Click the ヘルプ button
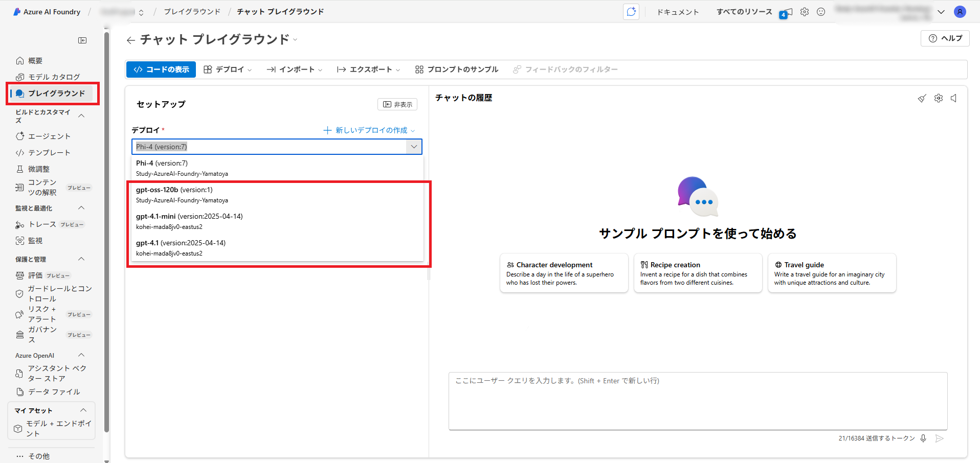Screen dimensions: 980x463 coord(945,38)
